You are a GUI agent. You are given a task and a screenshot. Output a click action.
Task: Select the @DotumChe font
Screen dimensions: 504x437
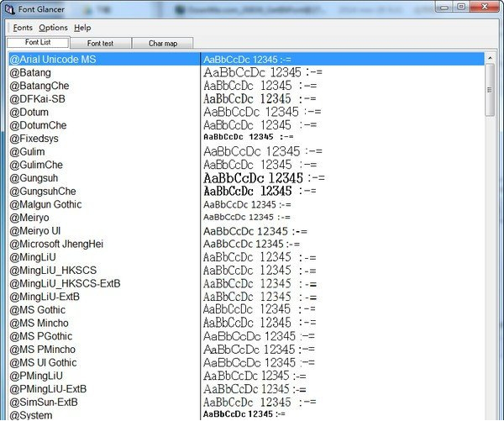(x=38, y=125)
